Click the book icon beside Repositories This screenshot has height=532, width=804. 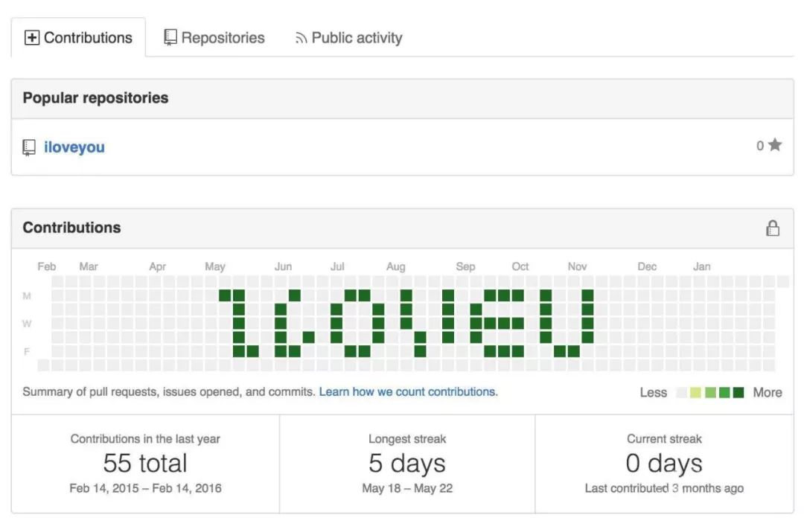coord(170,37)
